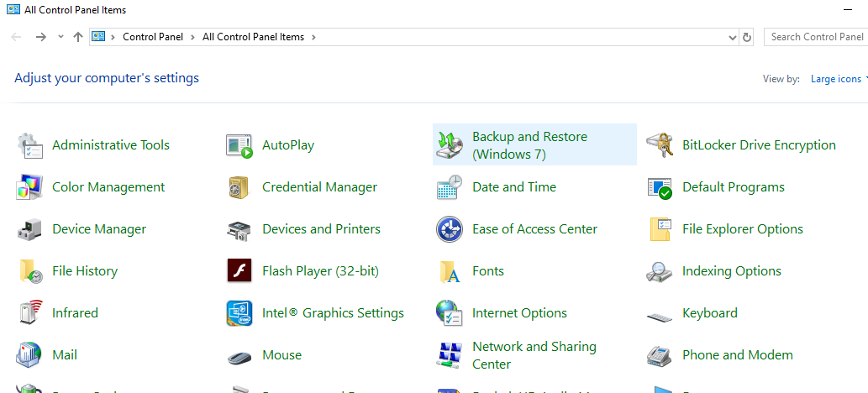Go up one level with up arrow

point(78,37)
